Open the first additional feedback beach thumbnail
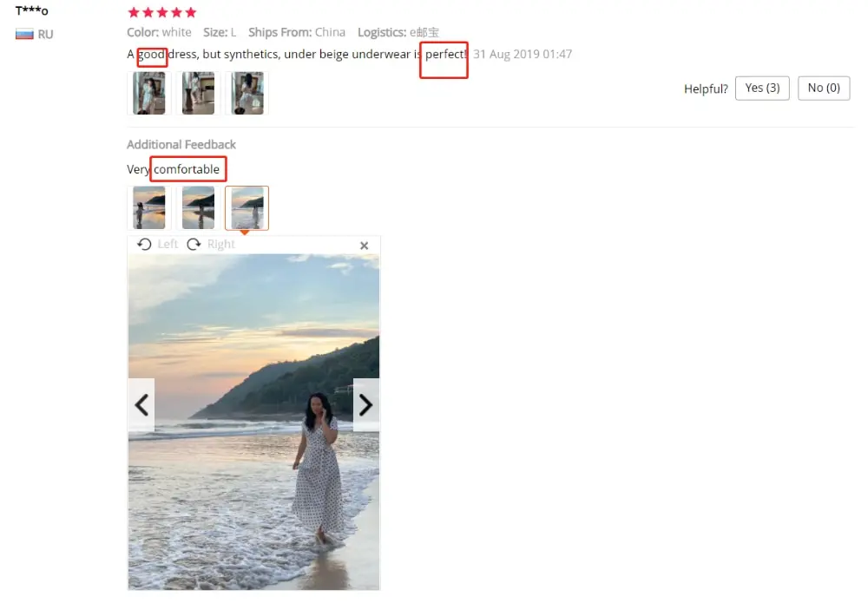 click(149, 208)
